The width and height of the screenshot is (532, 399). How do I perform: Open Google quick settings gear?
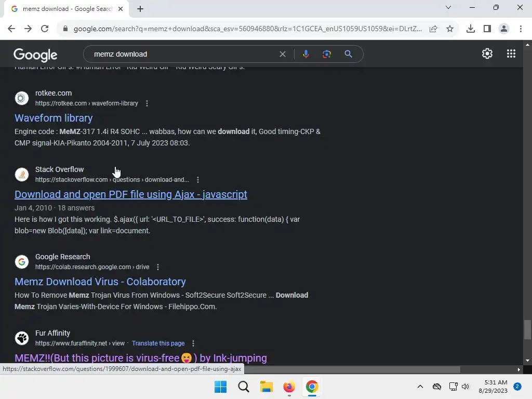(487, 54)
